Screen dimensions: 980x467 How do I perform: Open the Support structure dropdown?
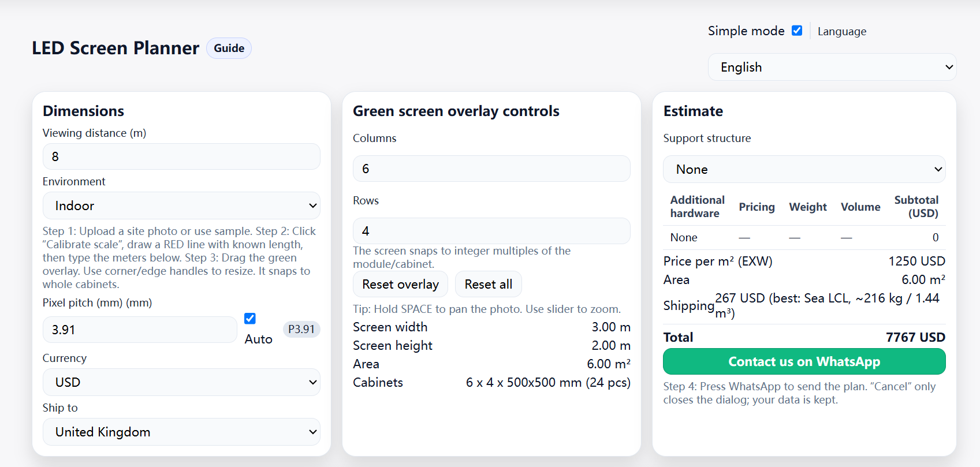804,170
